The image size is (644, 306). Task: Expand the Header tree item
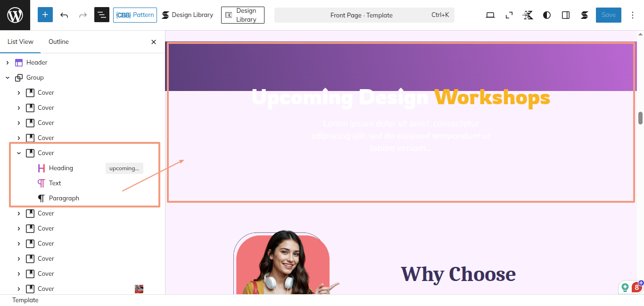click(8, 63)
